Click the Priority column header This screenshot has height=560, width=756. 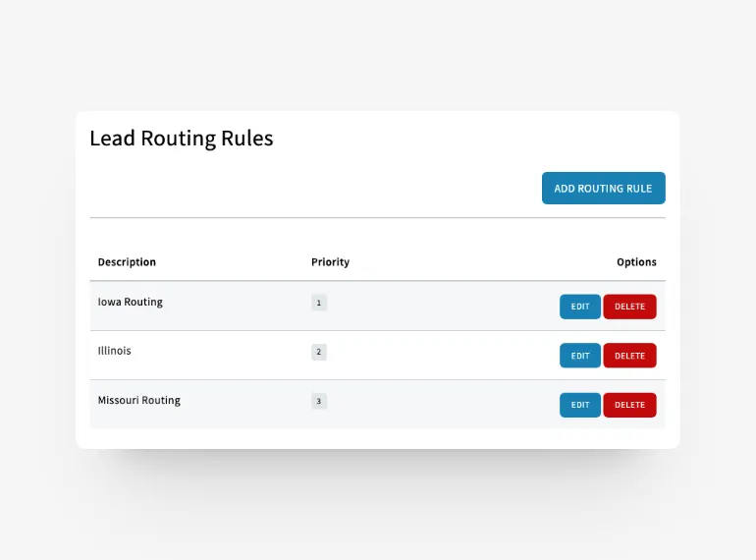point(330,262)
